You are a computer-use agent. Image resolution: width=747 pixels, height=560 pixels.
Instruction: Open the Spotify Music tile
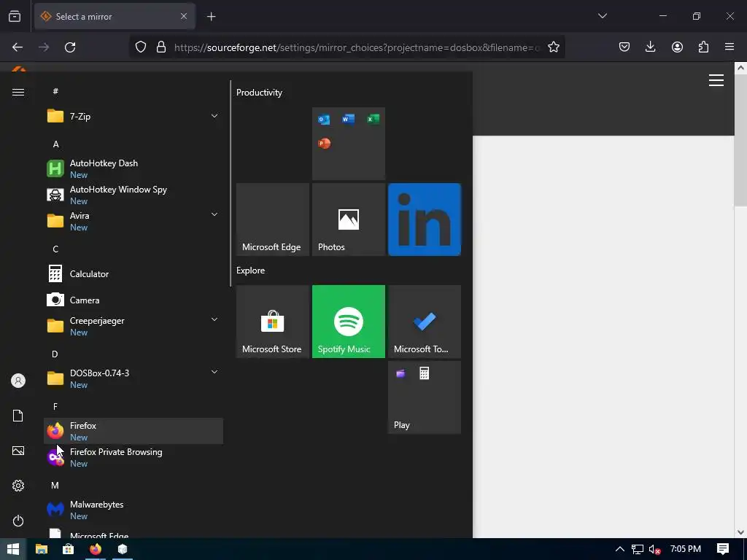tap(348, 322)
